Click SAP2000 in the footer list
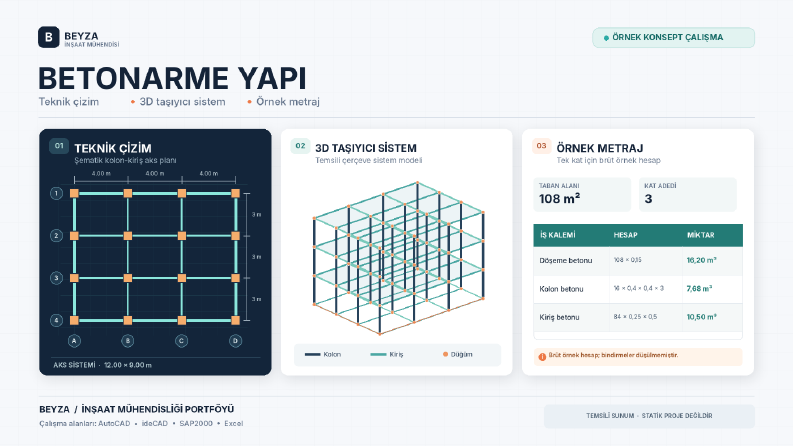 click(196, 424)
